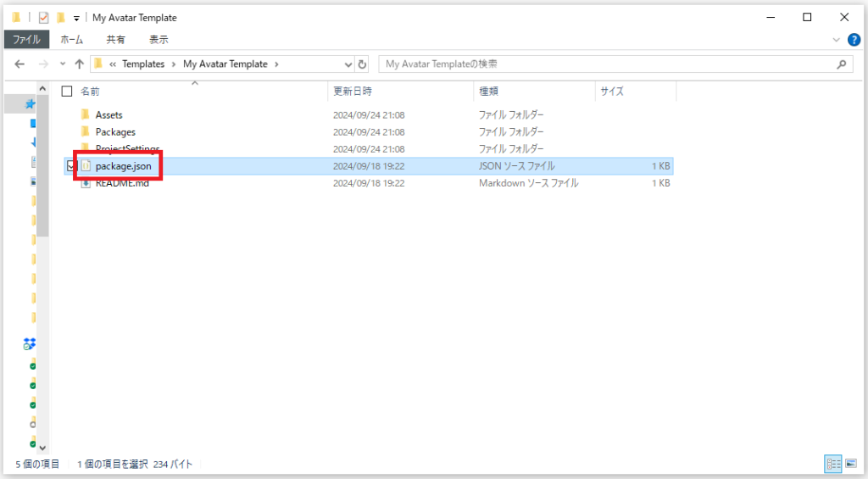Select the ProjectSettings folder date 2024/09/24 21:08

[x=369, y=149]
